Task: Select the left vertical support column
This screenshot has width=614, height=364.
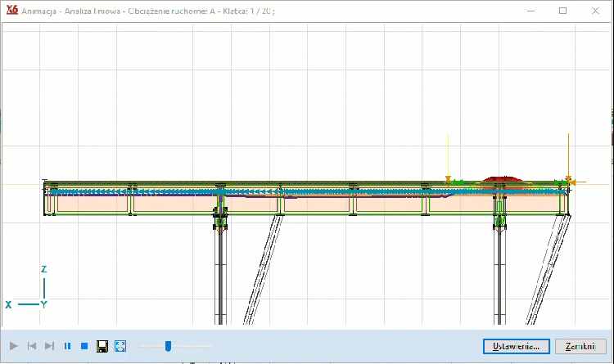Action: click(x=220, y=270)
